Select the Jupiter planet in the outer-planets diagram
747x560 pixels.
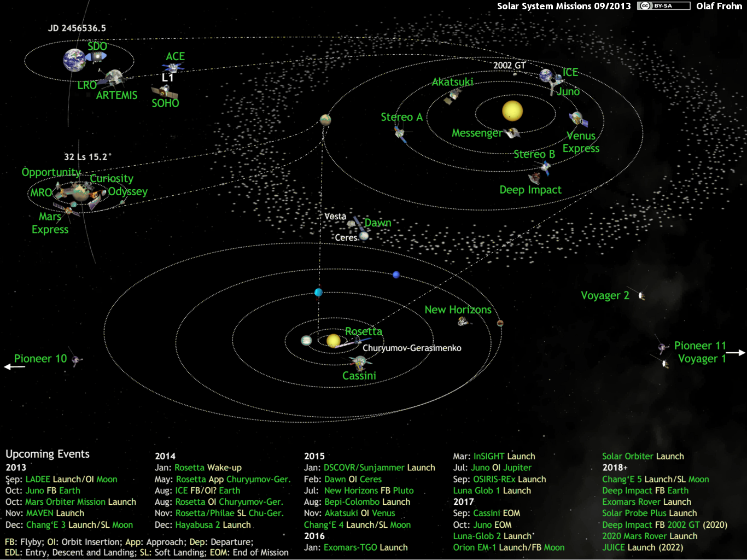(x=306, y=341)
